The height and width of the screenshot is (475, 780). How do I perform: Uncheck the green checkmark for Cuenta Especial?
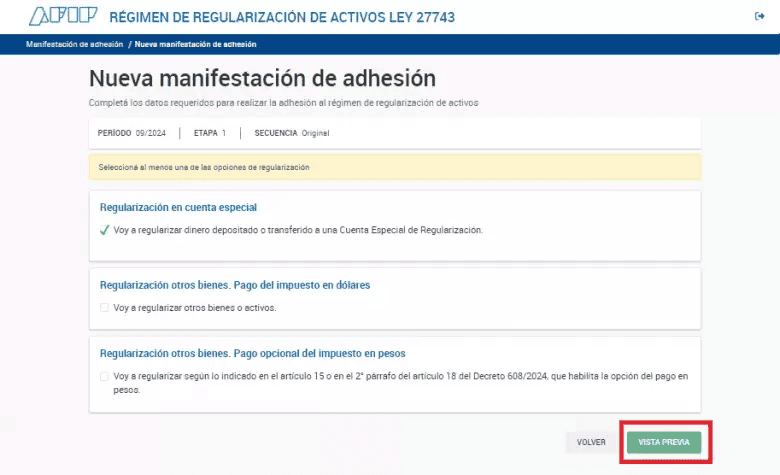point(104,230)
